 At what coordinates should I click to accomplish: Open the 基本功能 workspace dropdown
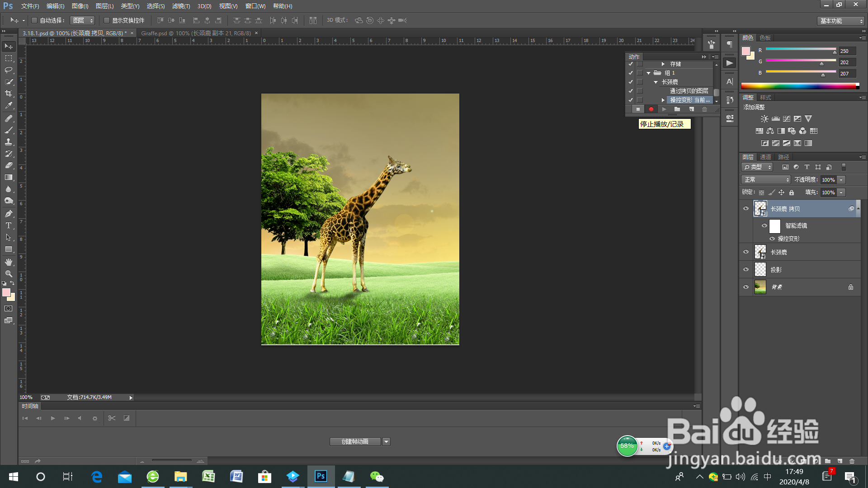(x=841, y=21)
